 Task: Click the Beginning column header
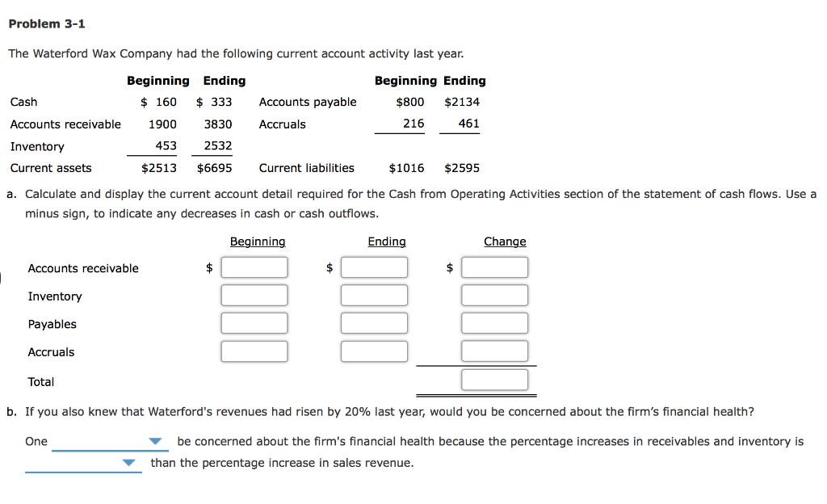click(x=257, y=241)
